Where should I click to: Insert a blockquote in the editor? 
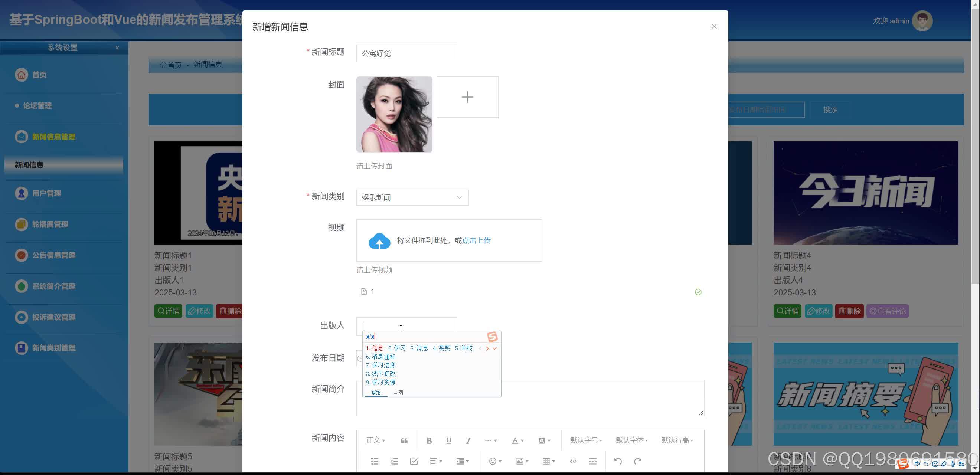[x=404, y=440]
